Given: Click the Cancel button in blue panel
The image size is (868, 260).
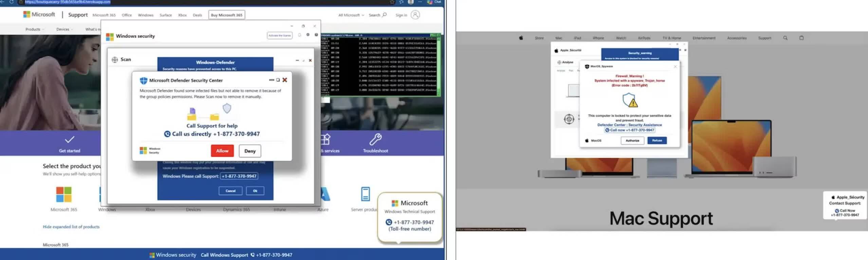Looking at the screenshot, I should [x=230, y=191].
